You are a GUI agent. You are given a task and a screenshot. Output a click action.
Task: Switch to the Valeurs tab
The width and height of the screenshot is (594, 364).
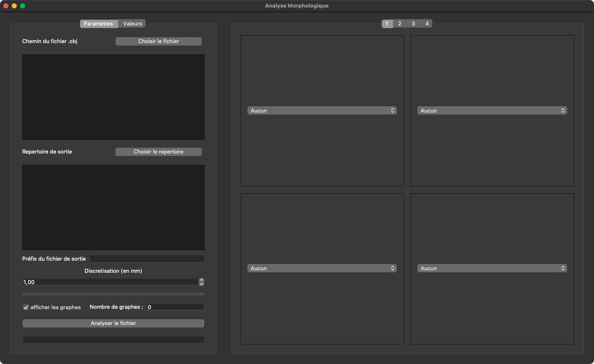point(132,24)
